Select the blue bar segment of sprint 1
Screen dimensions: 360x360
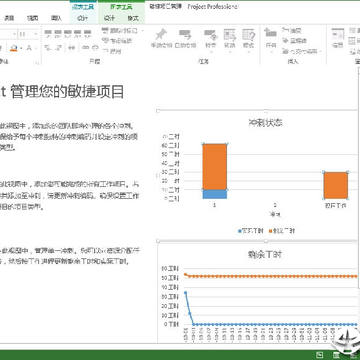click(215, 194)
